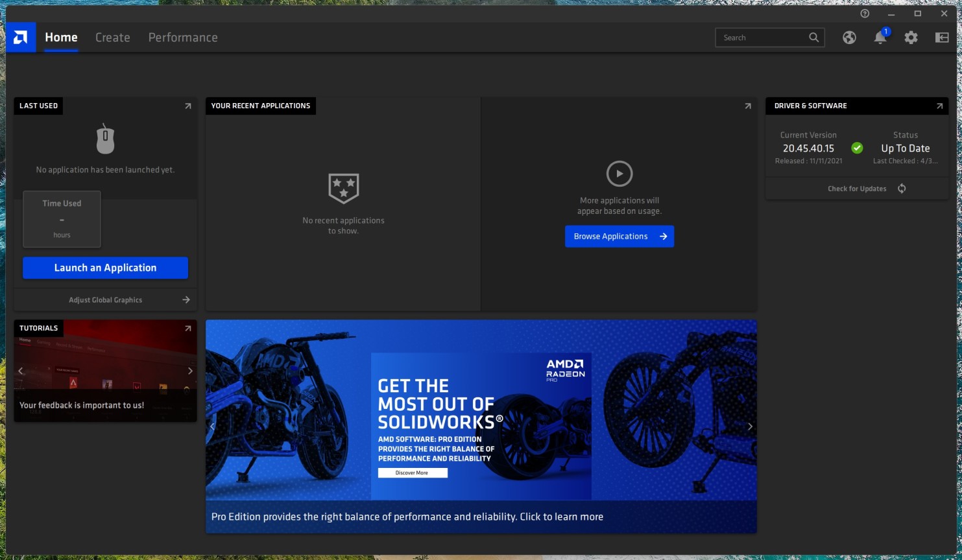
Task: Click version number 20.45.40.15
Action: [x=808, y=148]
